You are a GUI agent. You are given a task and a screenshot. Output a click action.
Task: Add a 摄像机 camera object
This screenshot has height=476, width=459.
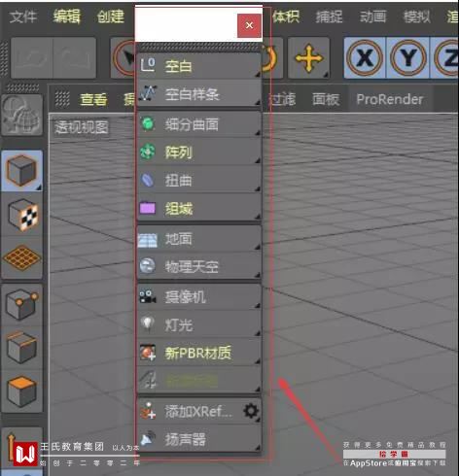click(199, 296)
